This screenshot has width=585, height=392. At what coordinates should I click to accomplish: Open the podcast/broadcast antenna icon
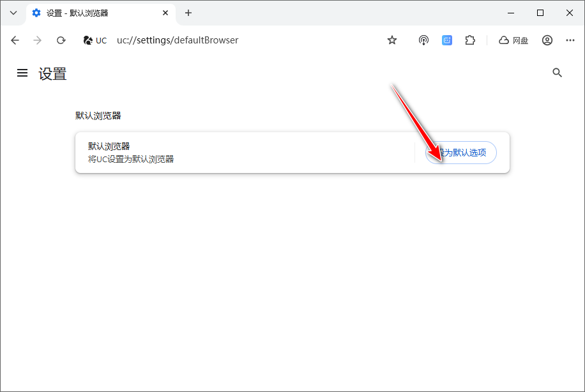click(x=423, y=40)
